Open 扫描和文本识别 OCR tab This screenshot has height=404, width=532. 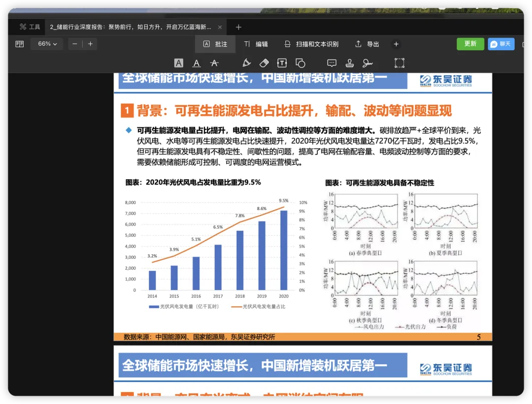point(311,44)
